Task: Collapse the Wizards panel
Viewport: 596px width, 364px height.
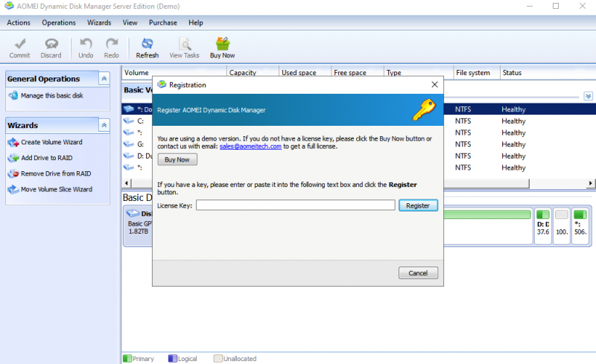Action: tap(104, 125)
